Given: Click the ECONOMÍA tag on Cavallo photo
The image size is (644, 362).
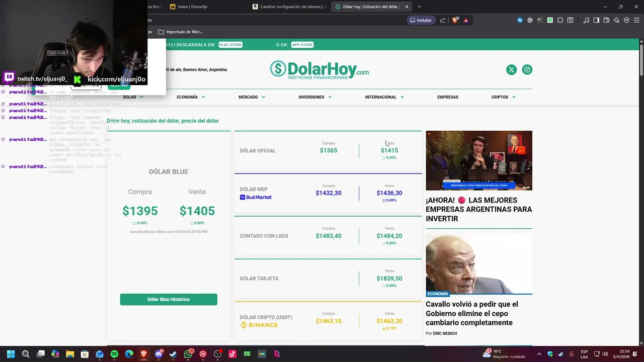Looking at the screenshot, I should pyautogui.click(x=437, y=294).
